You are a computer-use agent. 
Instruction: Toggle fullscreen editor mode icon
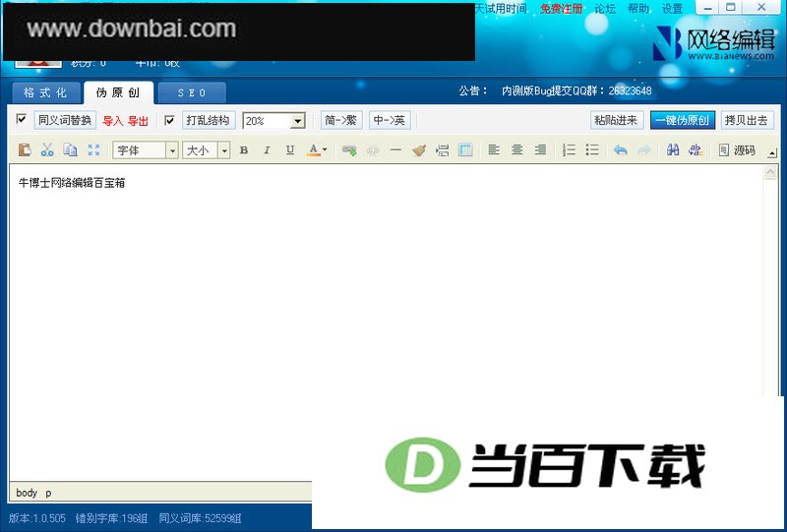pyautogui.click(x=93, y=150)
